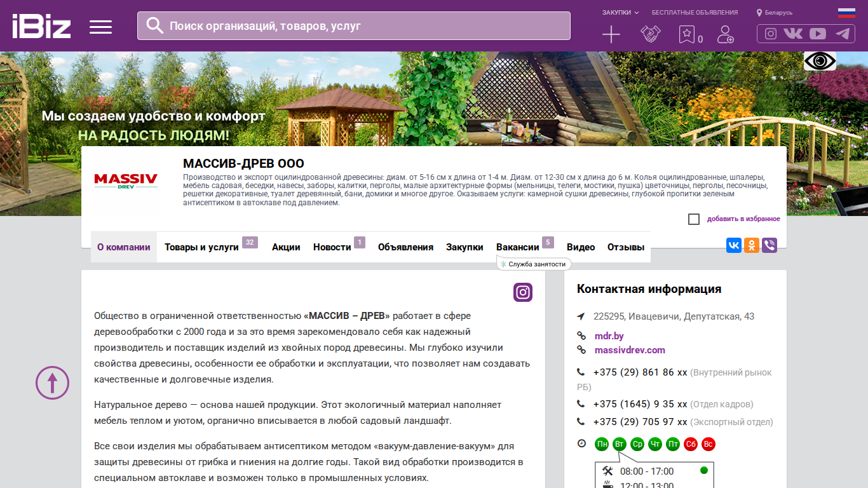868x488 pixels.
Task: Click the 08:00 - 17:00 working hours
Action: [647, 471]
